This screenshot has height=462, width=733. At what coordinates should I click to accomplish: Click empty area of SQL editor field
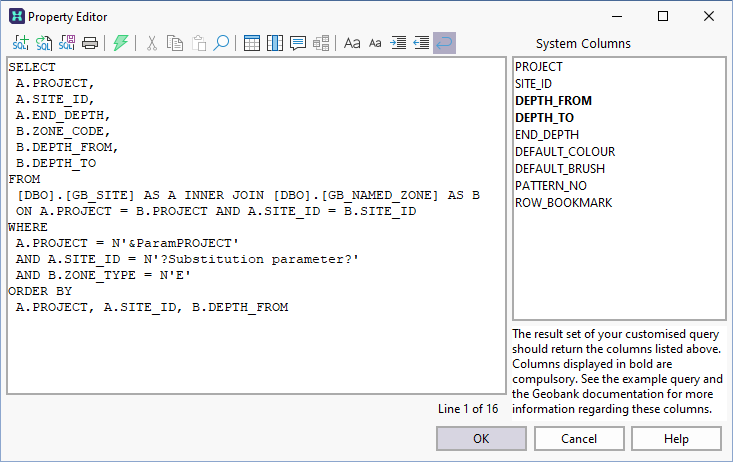tap(256, 355)
